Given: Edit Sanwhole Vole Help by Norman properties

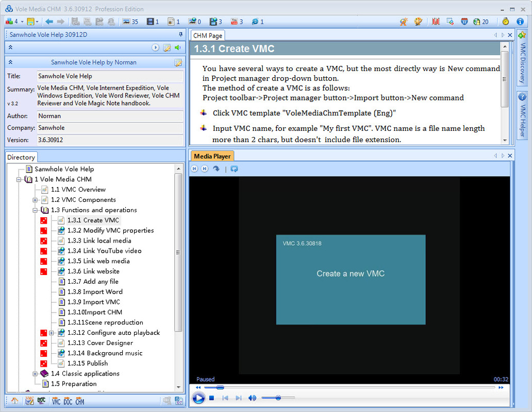Looking at the screenshot, I should click(178, 62).
